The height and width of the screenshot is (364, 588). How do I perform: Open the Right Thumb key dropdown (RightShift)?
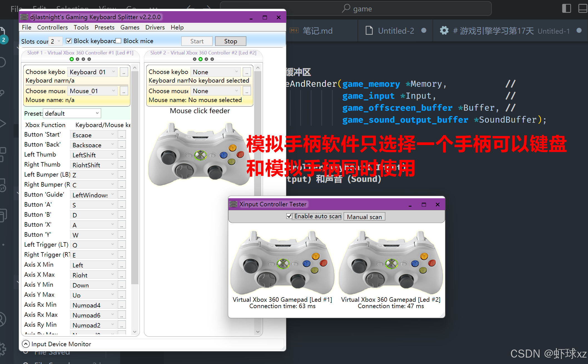point(93,165)
